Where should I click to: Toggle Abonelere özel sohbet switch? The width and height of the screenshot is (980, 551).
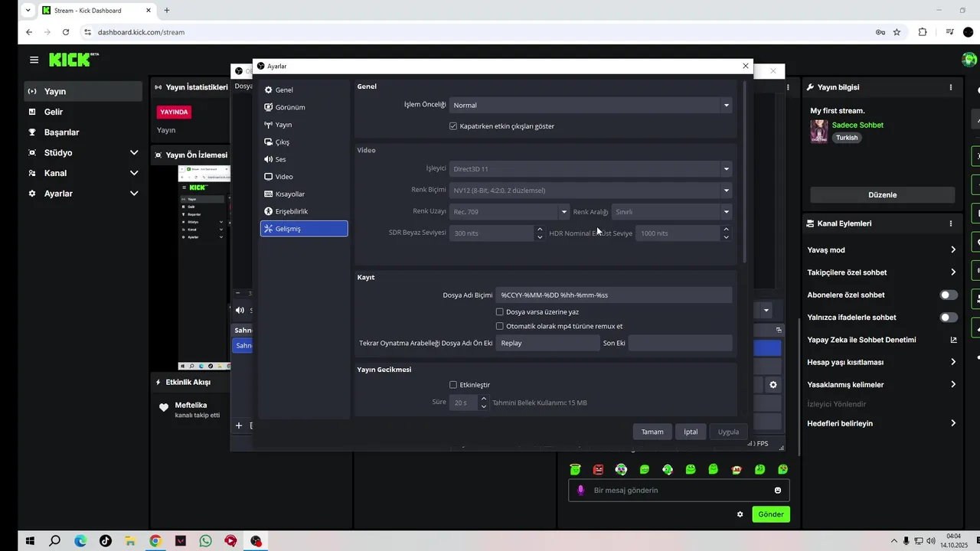(x=949, y=295)
